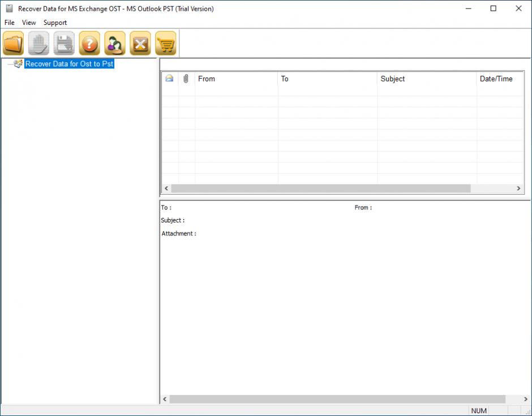This screenshot has width=532, height=416.
Task: Maximize the application window
Action: 494,8
